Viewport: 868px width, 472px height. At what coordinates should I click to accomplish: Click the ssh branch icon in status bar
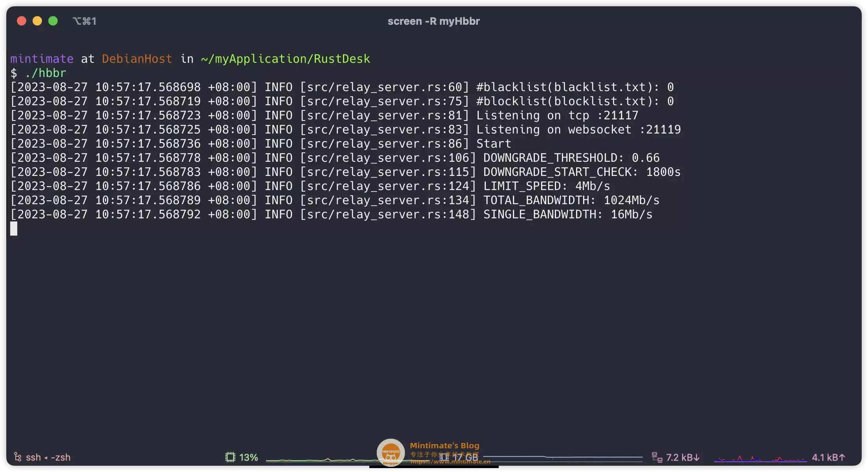click(x=18, y=457)
